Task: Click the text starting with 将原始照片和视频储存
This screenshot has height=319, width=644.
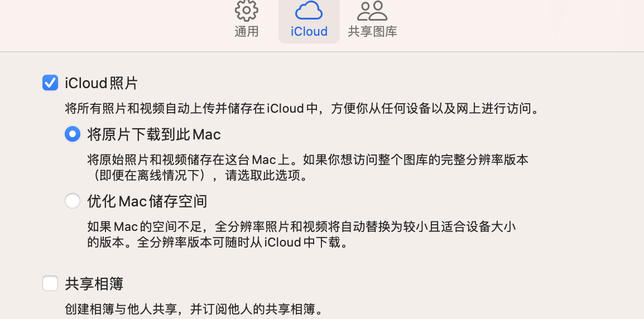Action: tap(307, 160)
